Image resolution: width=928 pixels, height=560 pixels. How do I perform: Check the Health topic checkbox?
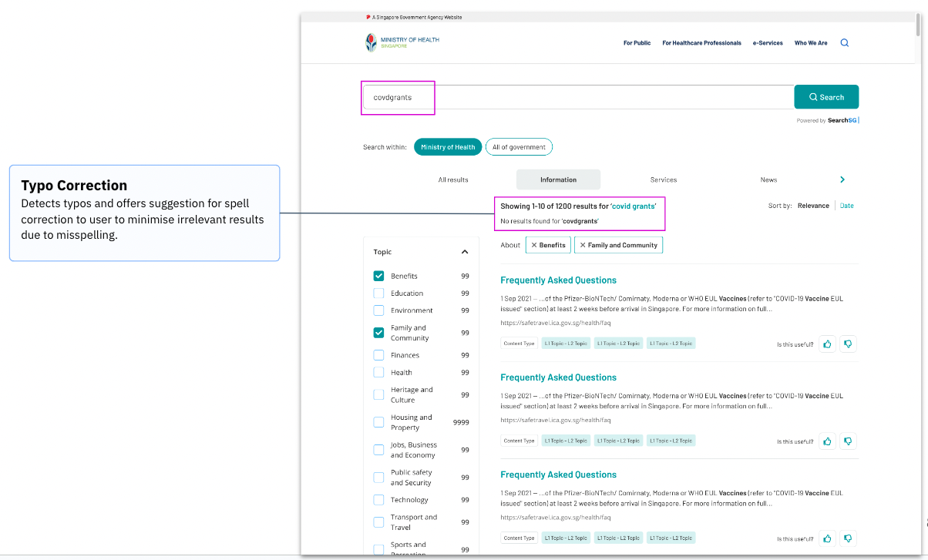click(378, 371)
